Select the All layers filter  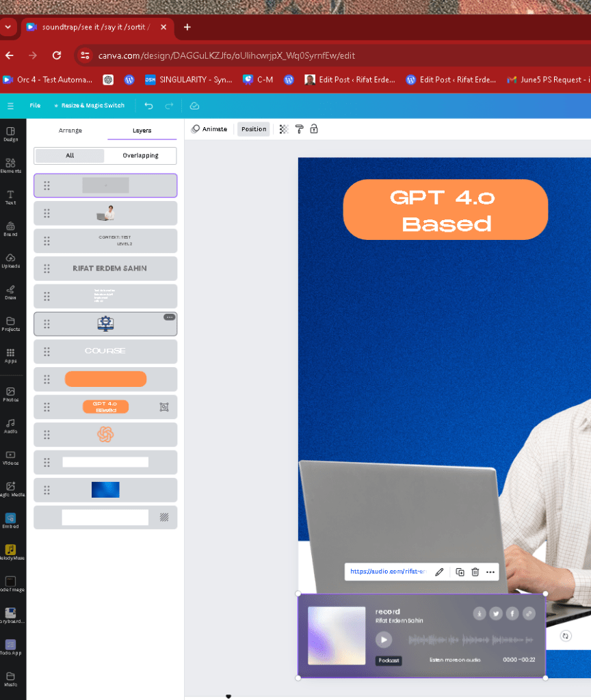(70, 155)
